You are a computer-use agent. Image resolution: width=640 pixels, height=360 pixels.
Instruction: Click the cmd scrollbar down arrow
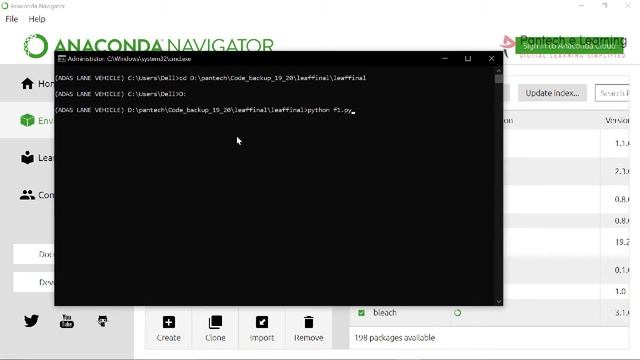pos(499,302)
